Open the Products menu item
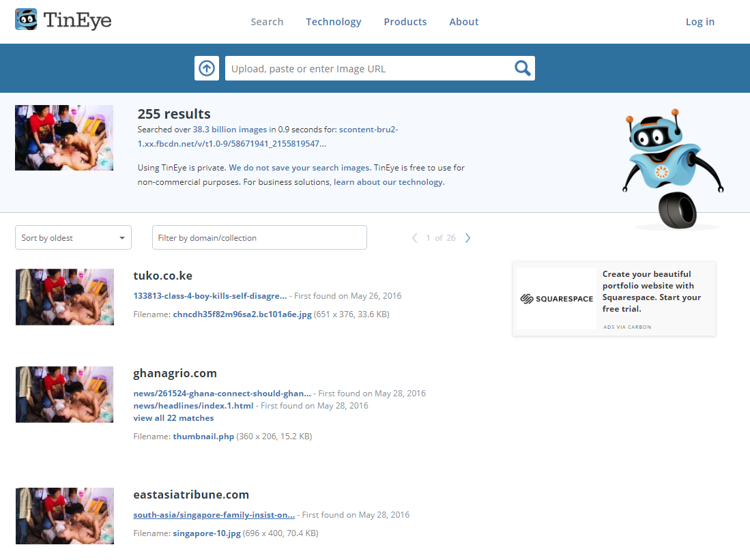The width and height of the screenshot is (750, 560). (405, 22)
